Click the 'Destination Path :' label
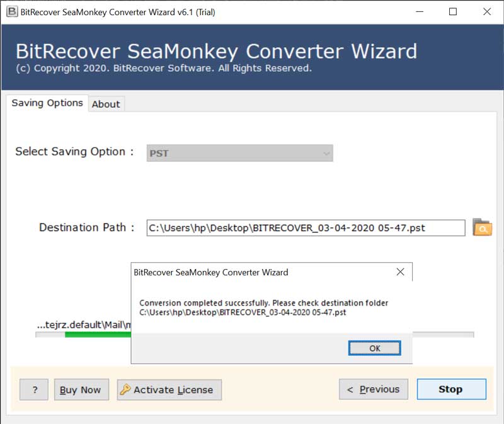The width and height of the screenshot is (504, 424). pyautogui.click(x=87, y=227)
